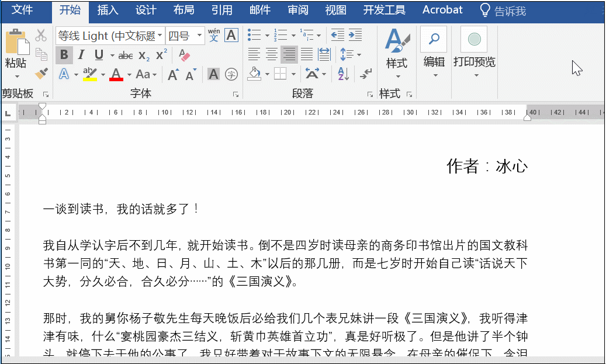Open Paragraph dialog launcher
Screen dimensions: 606x364
(370, 95)
